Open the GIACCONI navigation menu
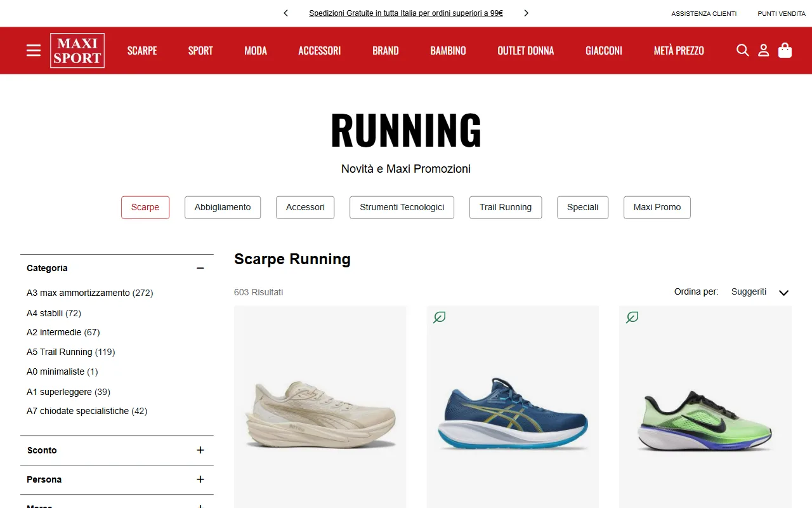 click(x=604, y=51)
